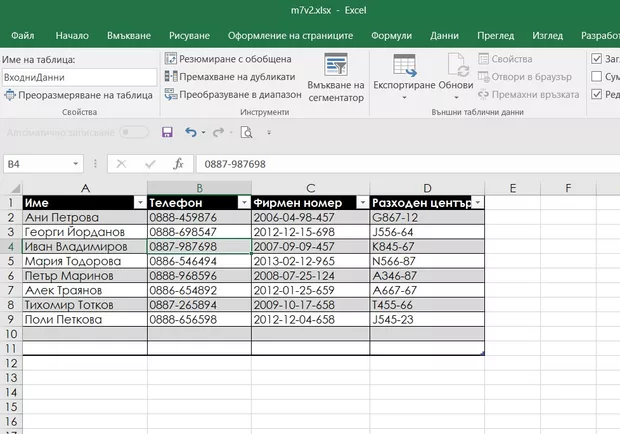Click Преоразмеряване на таблица button
Image resolution: width=620 pixels, height=434 pixels.
(78, 95)
